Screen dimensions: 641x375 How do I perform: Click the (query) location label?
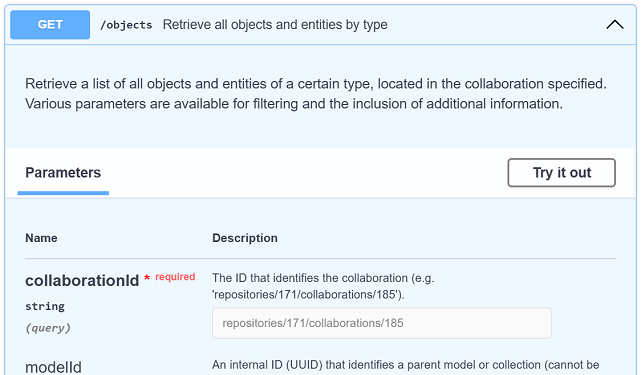coord(48,328)
